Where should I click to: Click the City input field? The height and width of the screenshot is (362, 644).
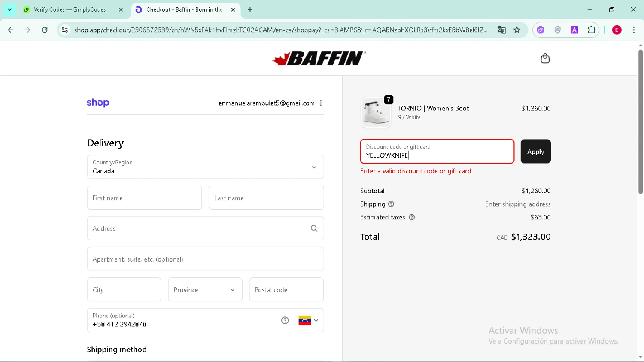tap(124, 290)
